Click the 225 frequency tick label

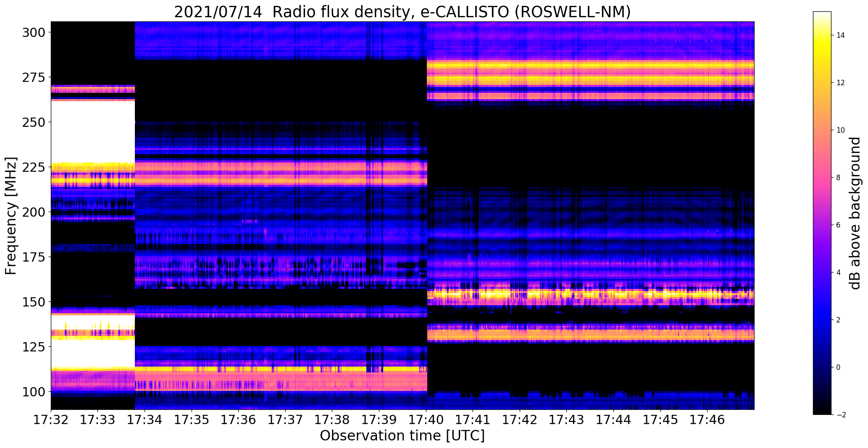tap(34, 167)
